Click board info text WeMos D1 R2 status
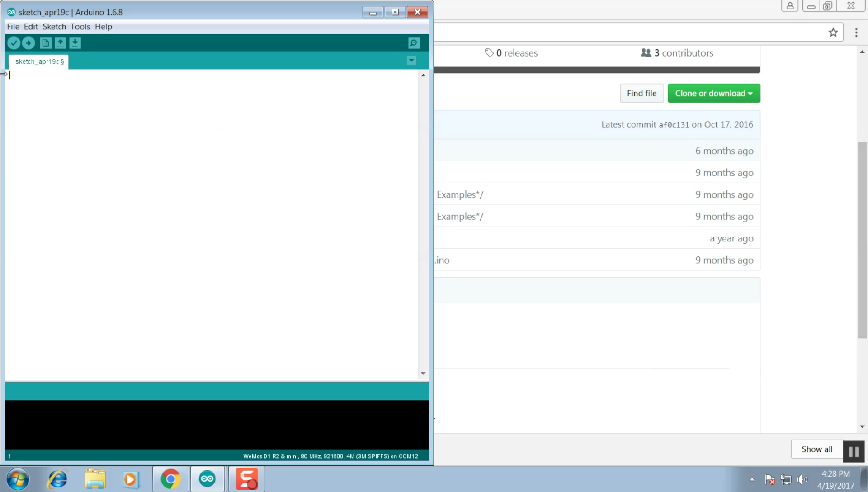The image size is (868, 492). click(x=330, y=456)
